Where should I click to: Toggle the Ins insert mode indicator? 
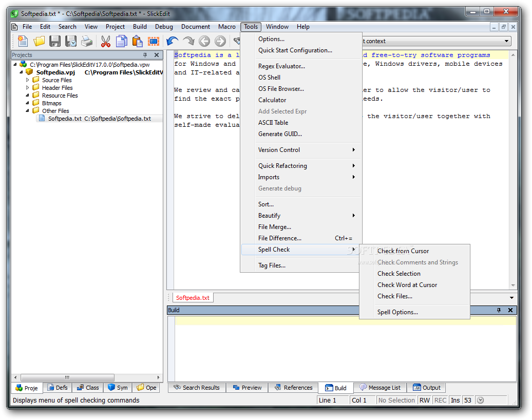pos(455,400)
